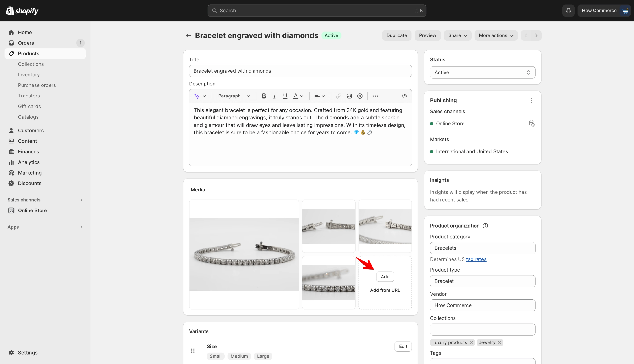Open the How Commerce account menu
The height and width of the screenshot is (364, 634).
click(604, 11)
